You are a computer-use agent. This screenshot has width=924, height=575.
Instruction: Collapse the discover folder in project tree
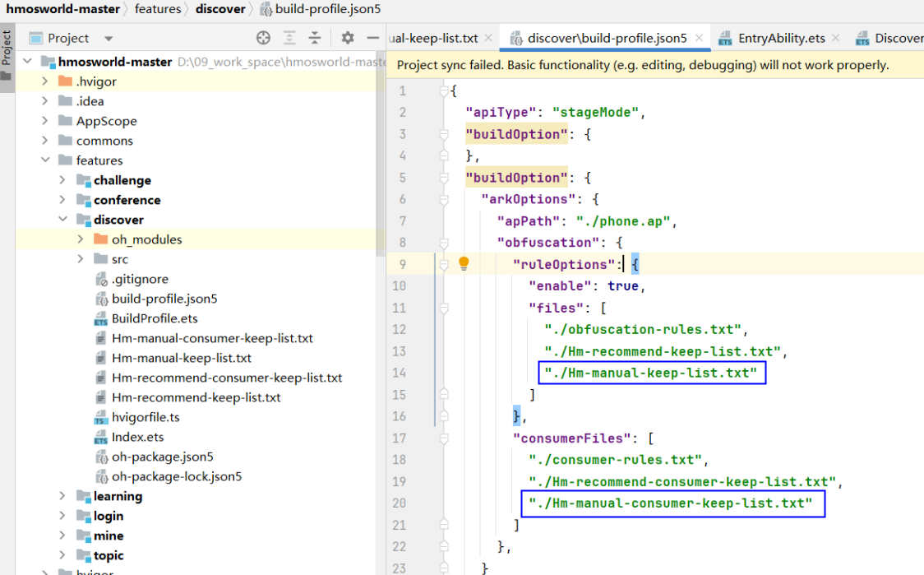pos(62,220)
